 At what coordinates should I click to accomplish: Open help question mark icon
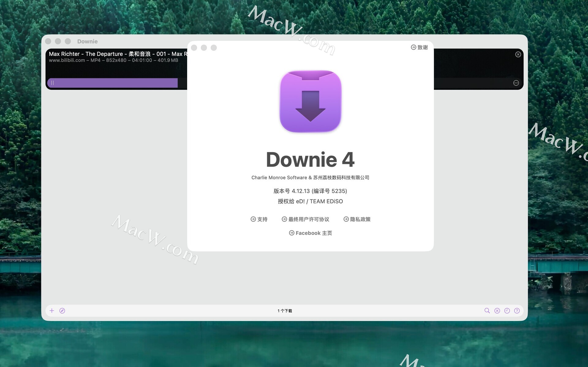[517, 311]
